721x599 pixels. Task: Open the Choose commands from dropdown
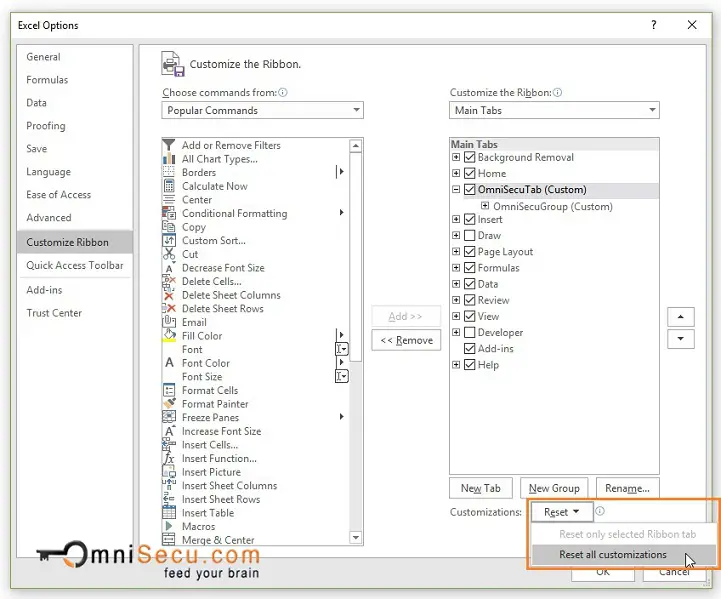[x=263, y=110]
